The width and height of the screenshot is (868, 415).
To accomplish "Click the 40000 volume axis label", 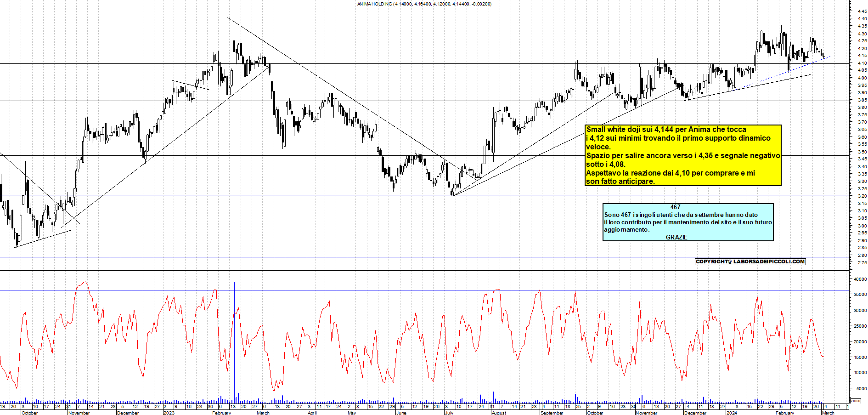I will [860, 279].
